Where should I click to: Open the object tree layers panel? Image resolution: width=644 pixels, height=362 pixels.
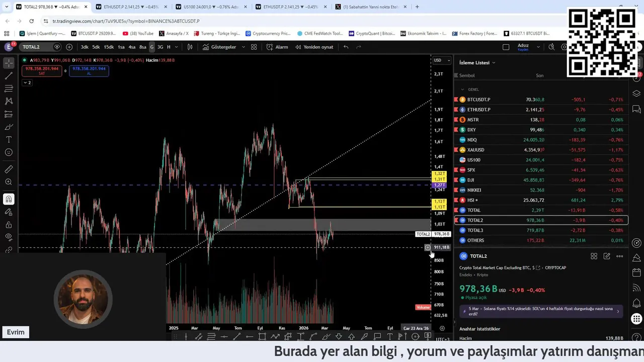(x=636, y=94)
